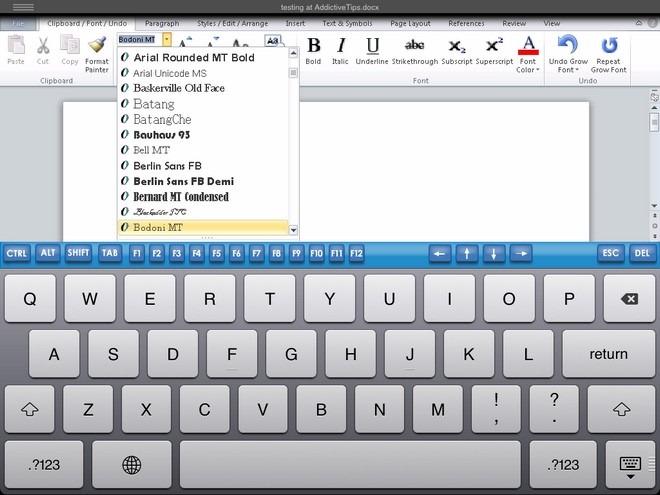Click Repeat Grow Font icon
The width and height of the screenshot is (660, 495).
coord(608,45)
